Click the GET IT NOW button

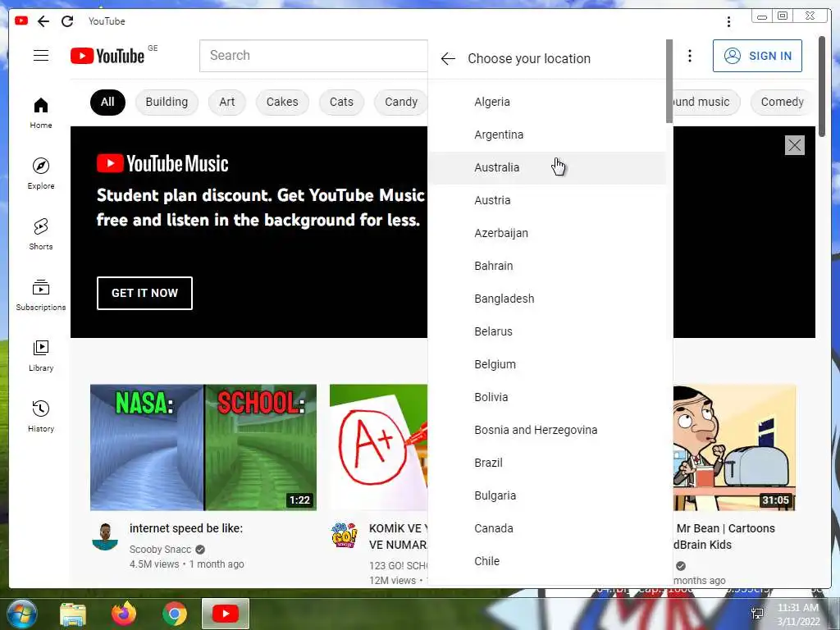(x=144, y=293)
